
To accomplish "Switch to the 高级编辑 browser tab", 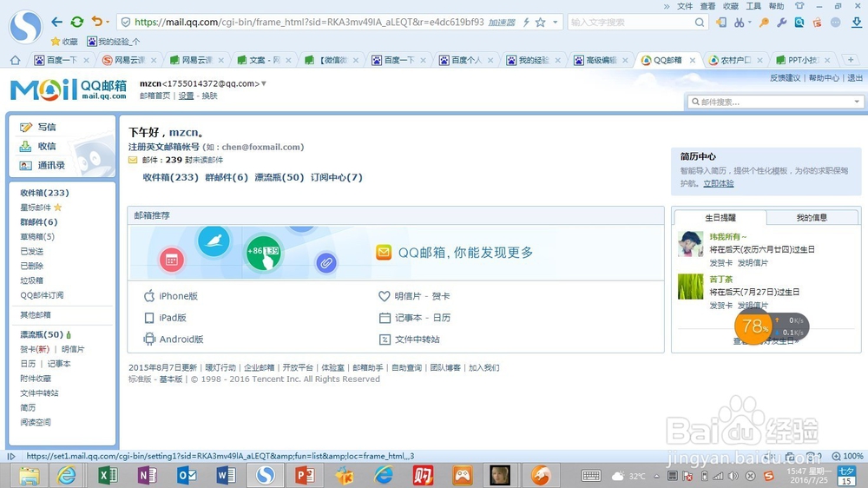I will 601,60.
